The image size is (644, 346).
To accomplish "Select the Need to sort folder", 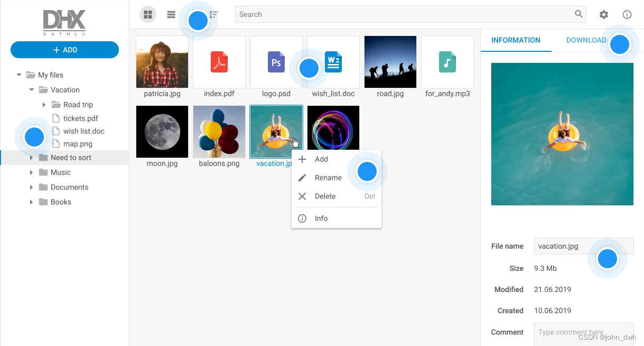I will click(71, 157).
